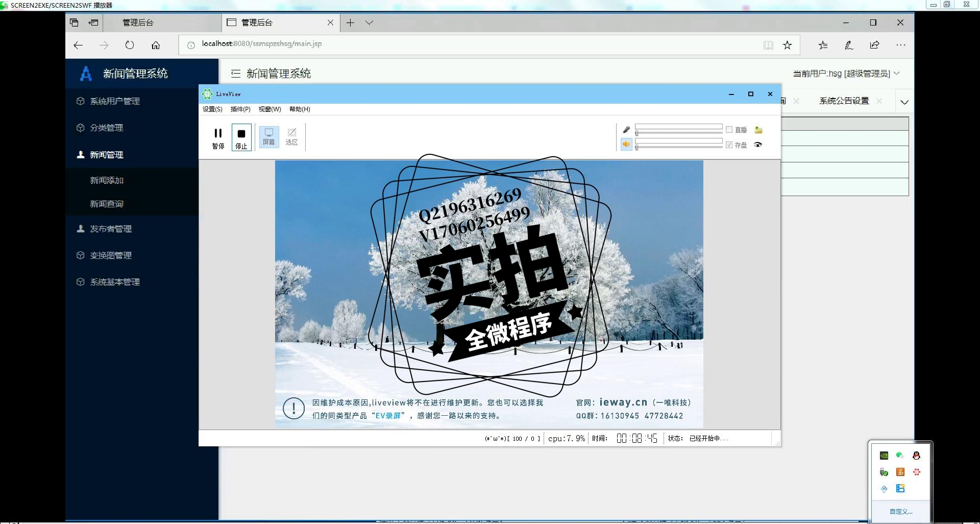Go back in the browser
The height and width of the screenshot is (524, 980).
78,45
